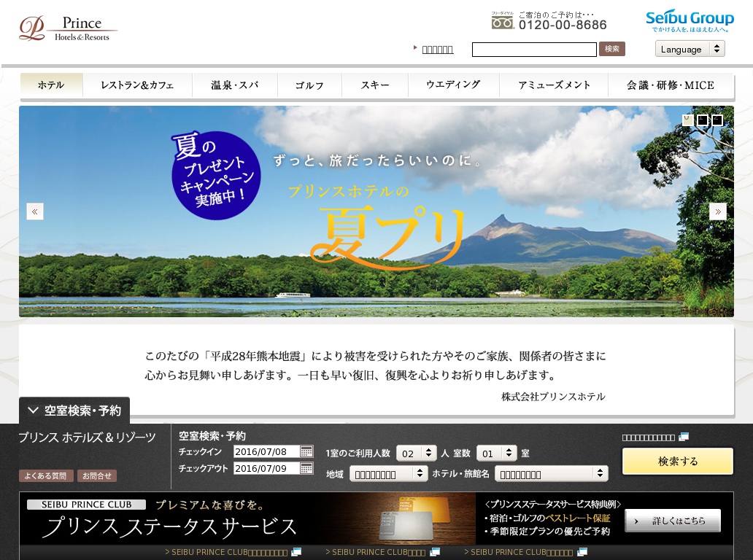Go to previous slide with left arrow
Image resolution: width=753 pixels, height=560 pixels.
coord(34,211)
